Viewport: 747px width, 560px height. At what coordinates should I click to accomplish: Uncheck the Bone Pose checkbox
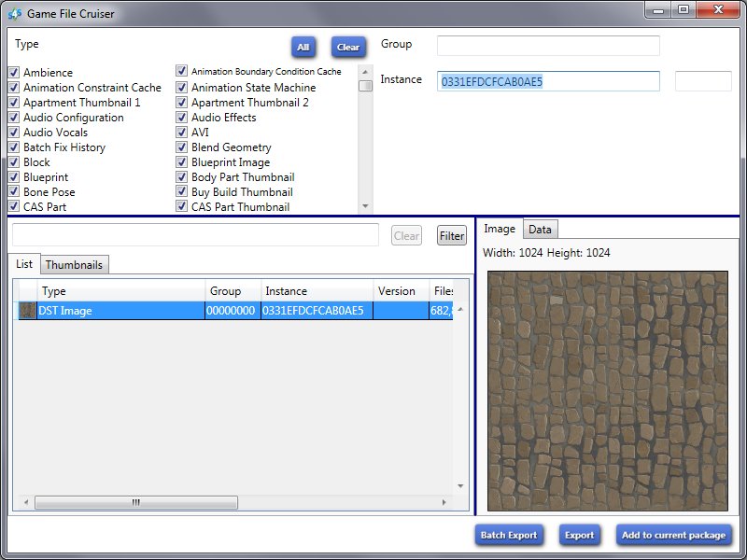click(x=14, y=192)
